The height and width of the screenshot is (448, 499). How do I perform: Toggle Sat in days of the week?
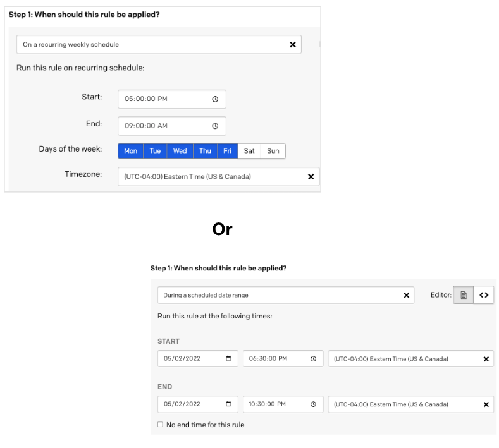249,151
